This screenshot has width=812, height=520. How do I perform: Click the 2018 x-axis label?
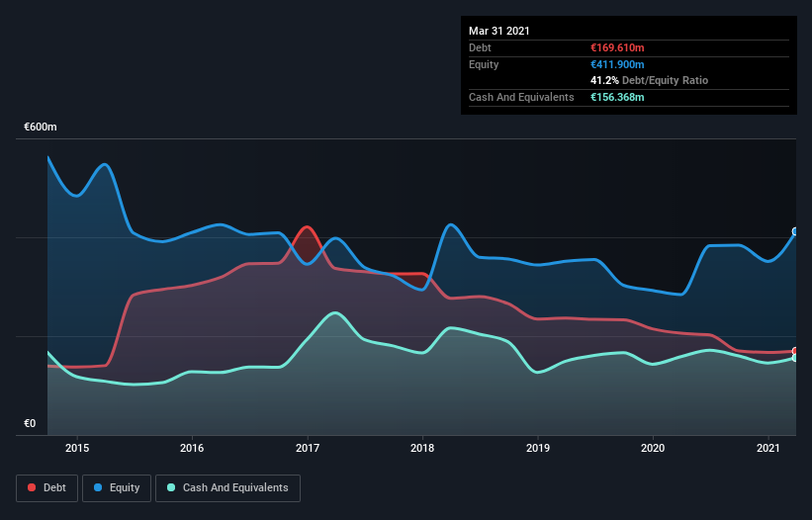pyautogui.click(x=422, y=448)
